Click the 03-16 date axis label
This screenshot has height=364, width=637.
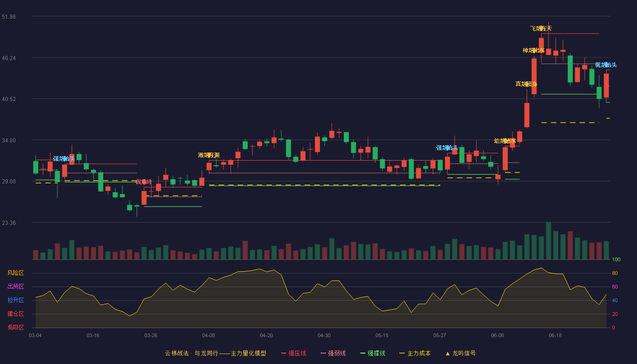[93, 335]
